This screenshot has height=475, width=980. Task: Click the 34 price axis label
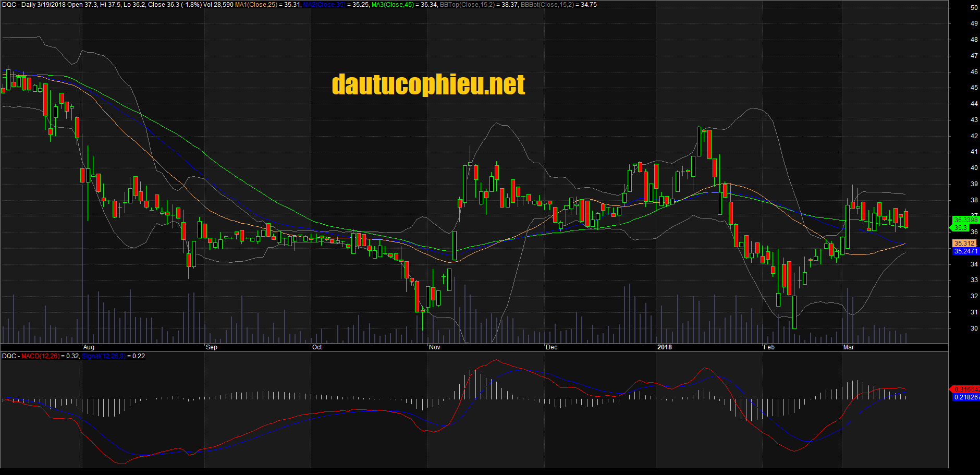click(974, 264)
